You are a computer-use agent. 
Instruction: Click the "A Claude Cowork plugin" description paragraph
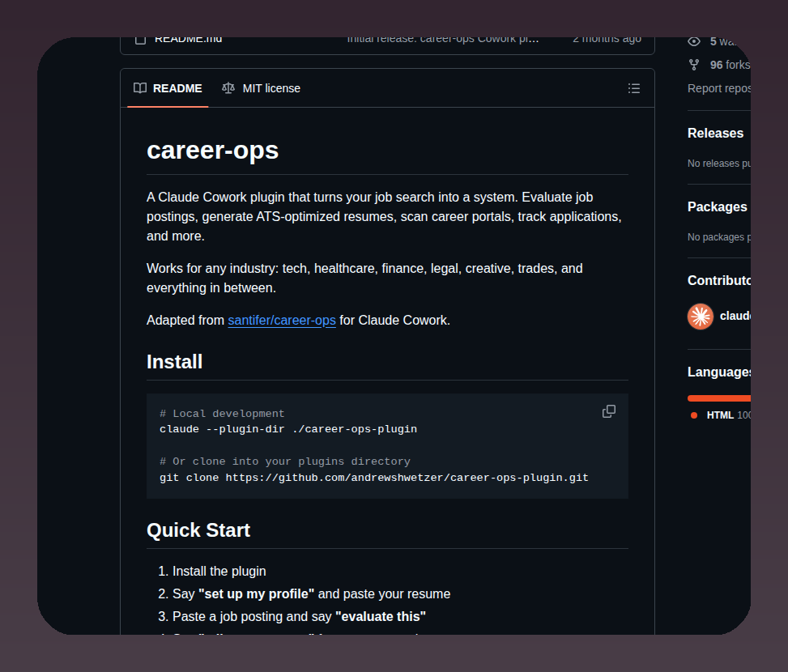point(385,216)
